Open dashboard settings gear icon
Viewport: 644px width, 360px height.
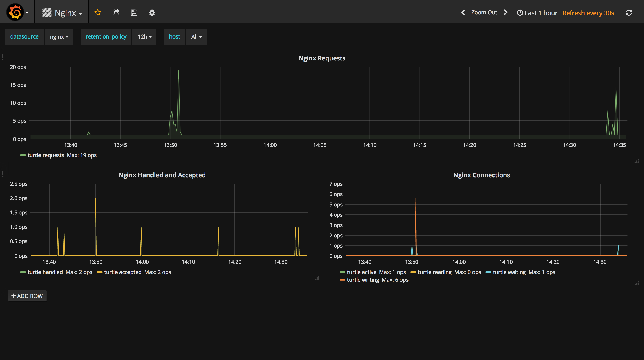pos(152,13)
